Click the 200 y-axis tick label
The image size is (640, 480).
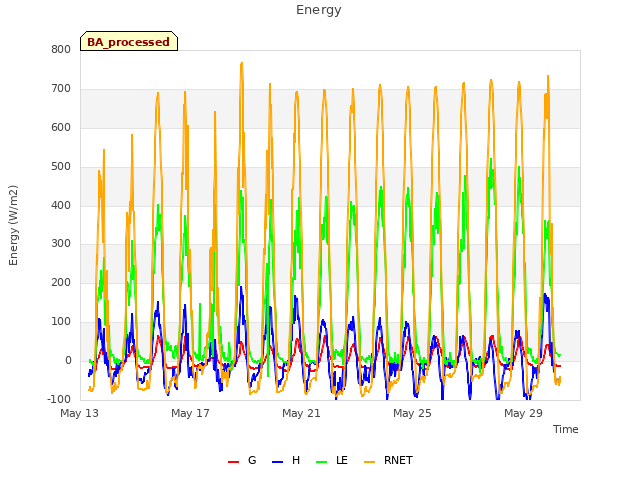point(61,282)
